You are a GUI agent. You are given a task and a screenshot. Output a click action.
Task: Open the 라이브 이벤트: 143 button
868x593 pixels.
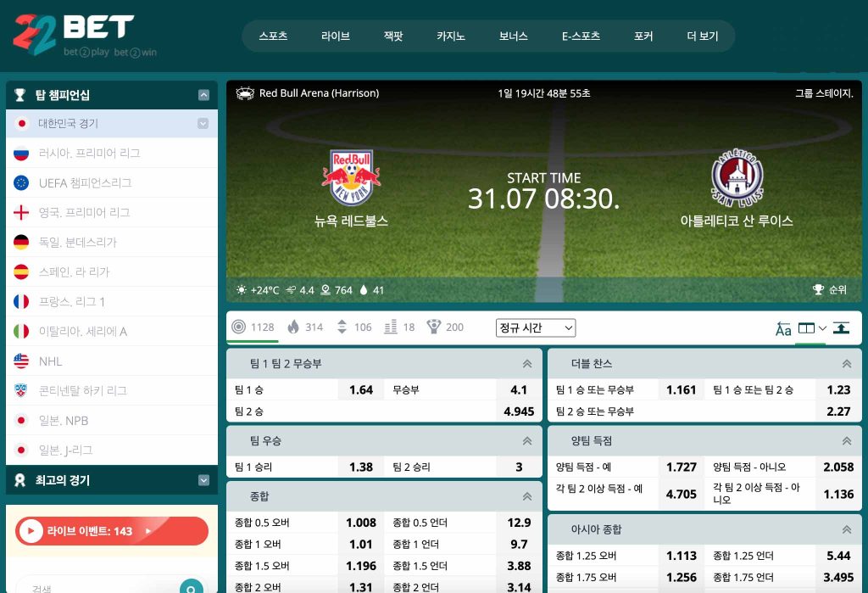pyautogui.click(x=112, y=531)
